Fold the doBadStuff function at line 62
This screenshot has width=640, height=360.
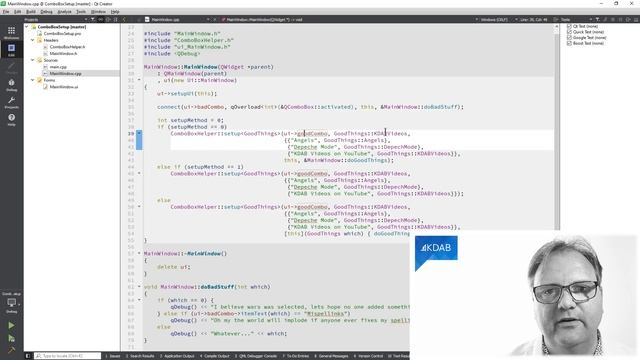tap(139, 287)
